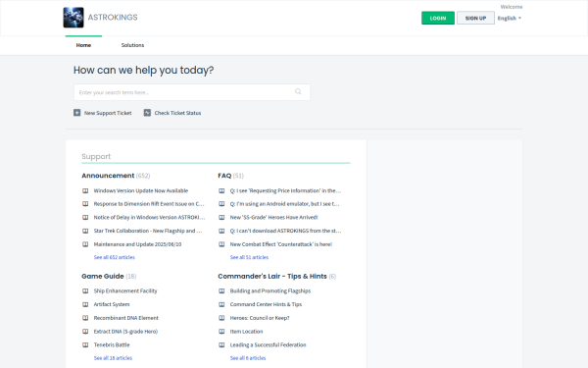Open New Combat Effect 'Counterattack' article
The image size is (588, 368).
[281, 244]
